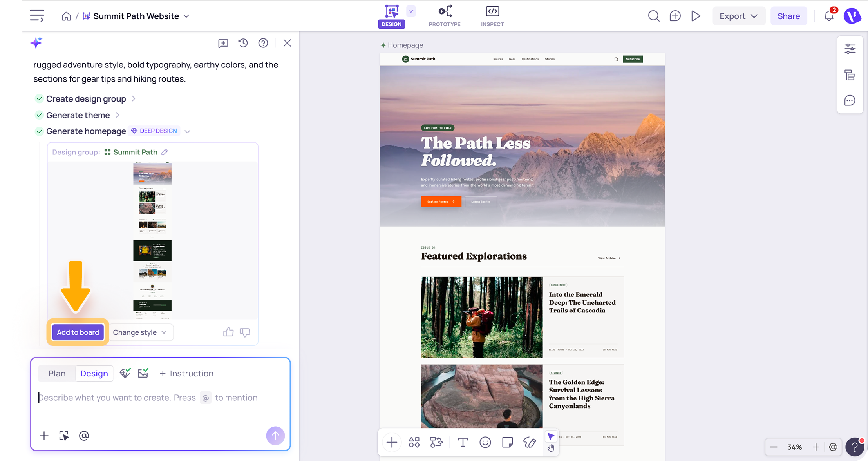The image size is (868, 476).
Task: Open the user profile avatar
Action: tap(852, 16)
